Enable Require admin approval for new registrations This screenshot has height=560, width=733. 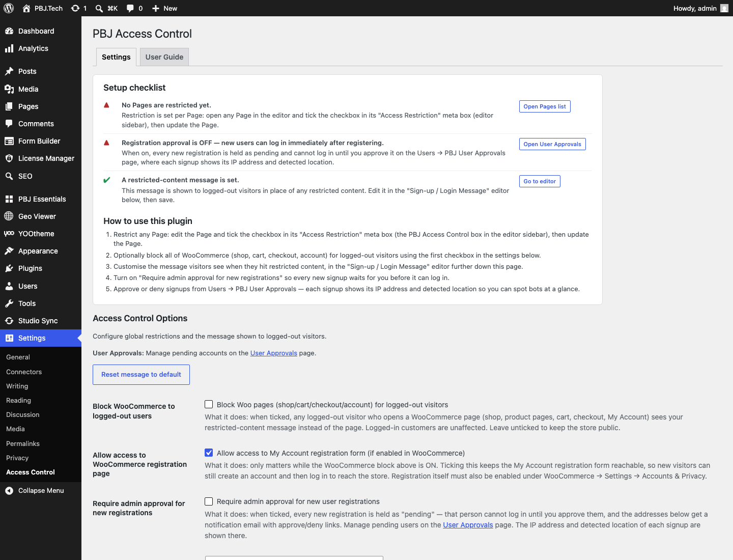pos(209,501)
